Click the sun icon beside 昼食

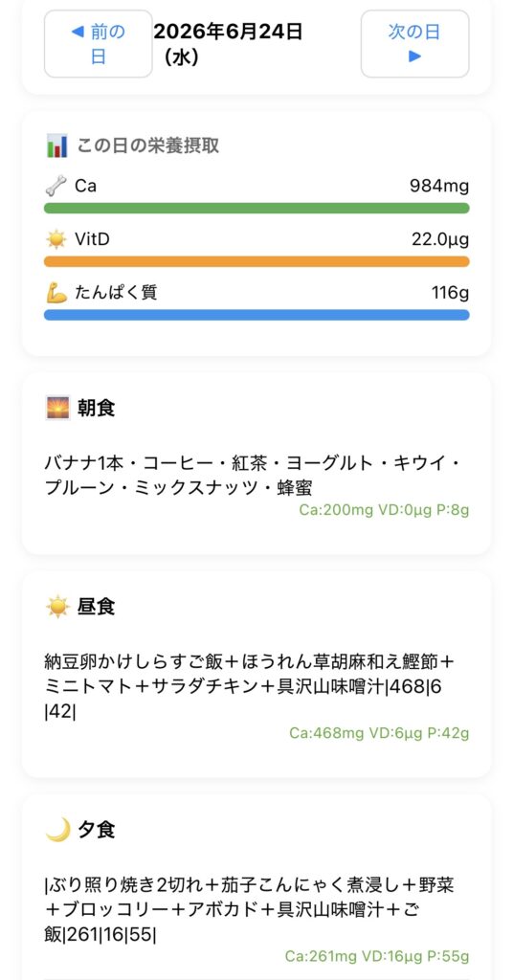pyautogui.click(x=57, y=606)
